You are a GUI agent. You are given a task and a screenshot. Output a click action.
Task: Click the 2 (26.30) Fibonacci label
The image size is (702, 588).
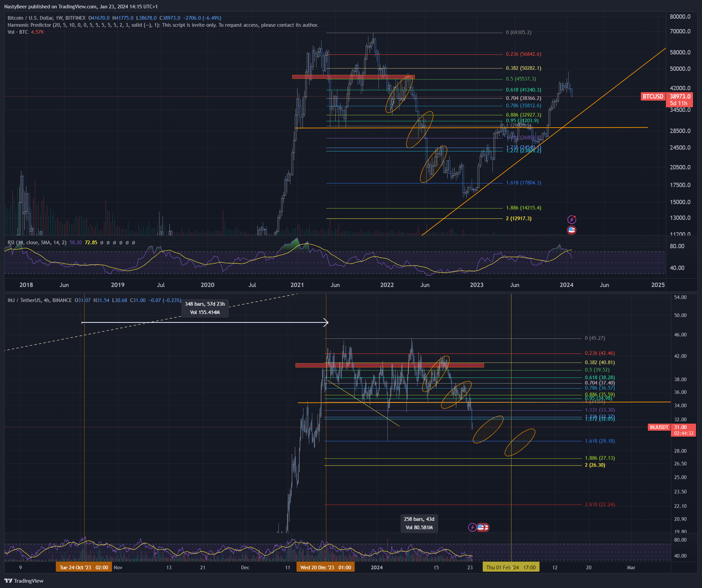click(595, 465)
